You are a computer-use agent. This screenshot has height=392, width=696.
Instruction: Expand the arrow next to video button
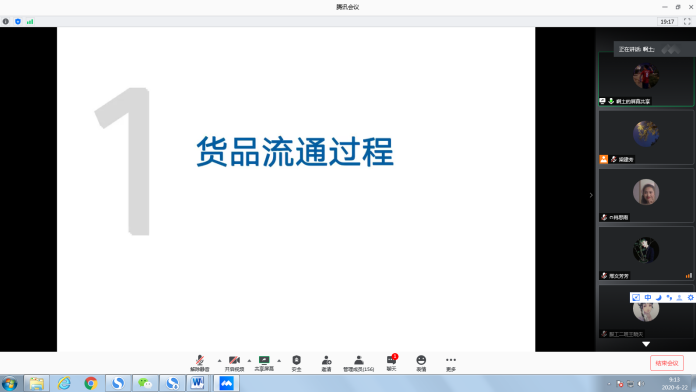(249, 360)
